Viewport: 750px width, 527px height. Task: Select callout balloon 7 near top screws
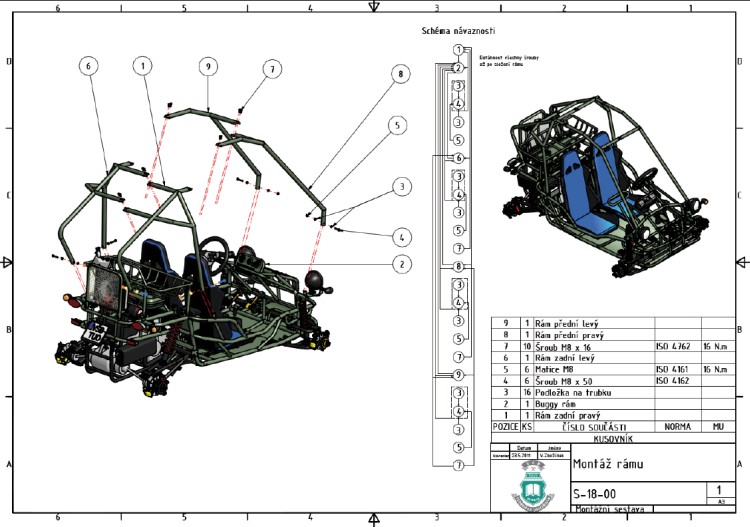[x=270, y=69]
